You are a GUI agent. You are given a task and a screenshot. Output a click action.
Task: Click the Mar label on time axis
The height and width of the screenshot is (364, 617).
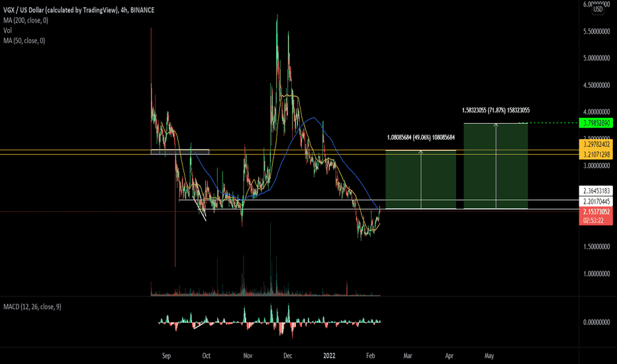408,356
